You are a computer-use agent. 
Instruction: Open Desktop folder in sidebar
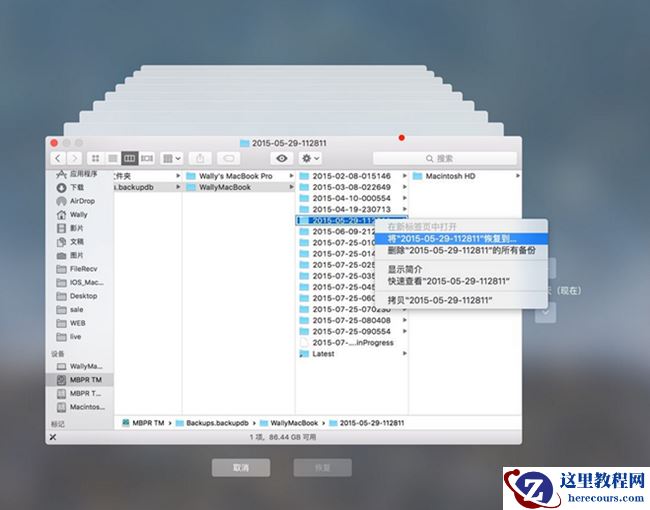(x=79, y=296)
